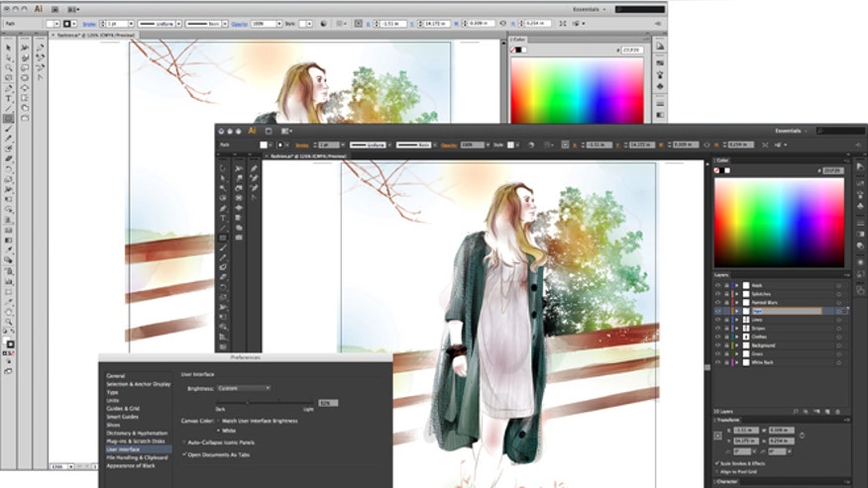Open the Units preferences category

(112, 400)
